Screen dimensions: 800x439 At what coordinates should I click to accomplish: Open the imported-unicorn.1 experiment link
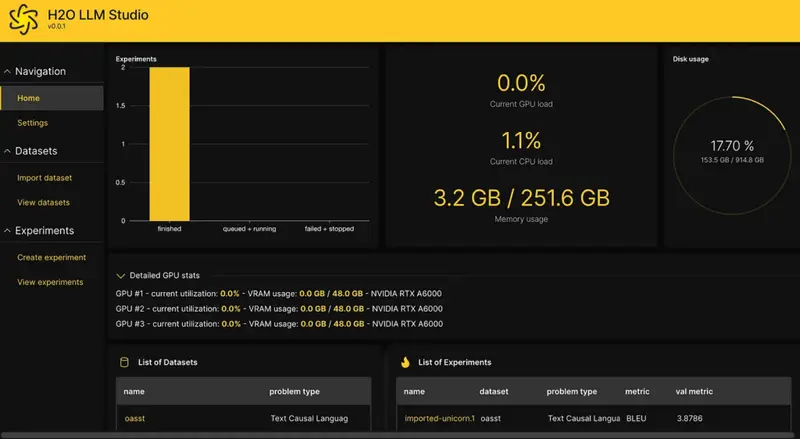(439, 418)
